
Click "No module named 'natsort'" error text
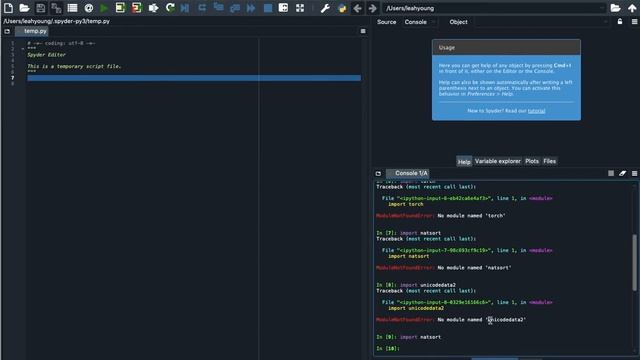point(474,268)
